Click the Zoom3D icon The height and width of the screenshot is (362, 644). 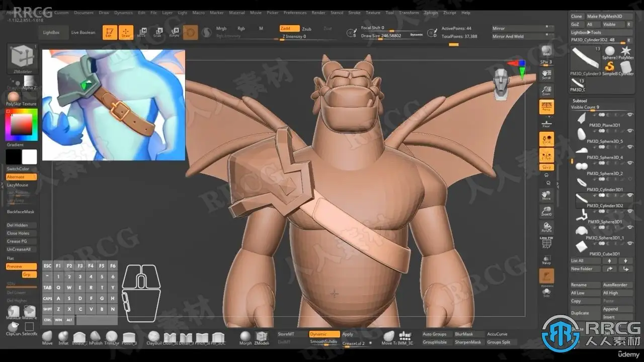coord(546,211)
